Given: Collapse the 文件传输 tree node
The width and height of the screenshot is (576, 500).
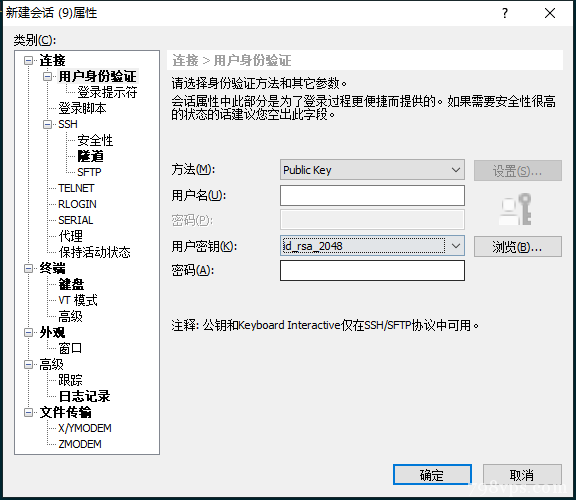Looking at the screenshot, I should (x=28, y=413).
